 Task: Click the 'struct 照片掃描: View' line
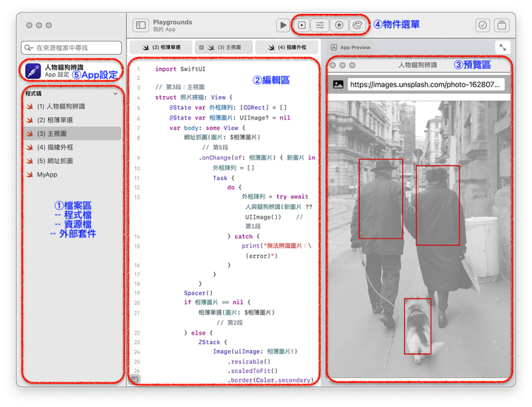click(x=194, y=98)
